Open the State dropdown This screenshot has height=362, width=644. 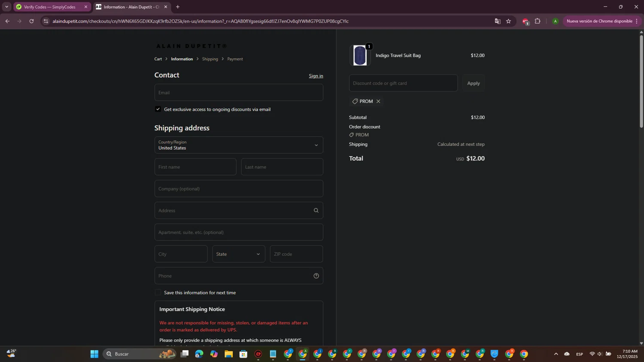click(x=239, y=254)
